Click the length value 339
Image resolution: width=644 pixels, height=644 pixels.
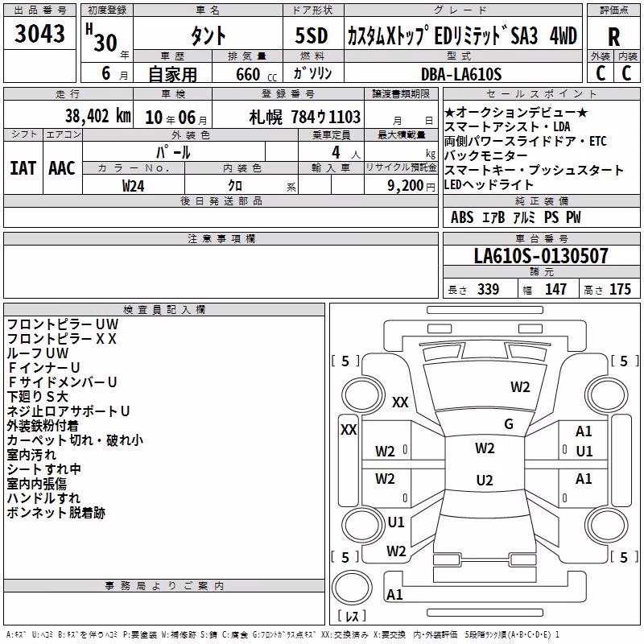point(488,290)
